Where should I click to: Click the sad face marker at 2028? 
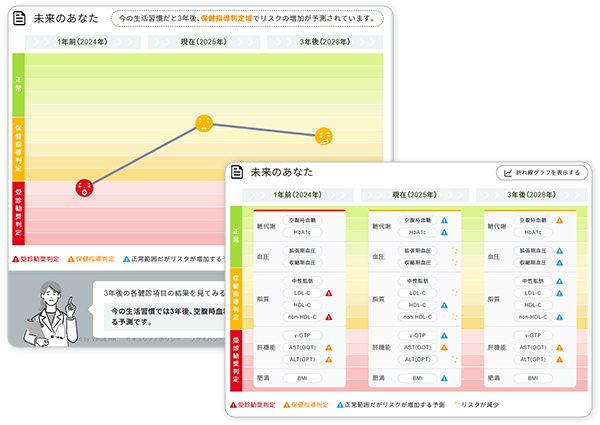324,135
